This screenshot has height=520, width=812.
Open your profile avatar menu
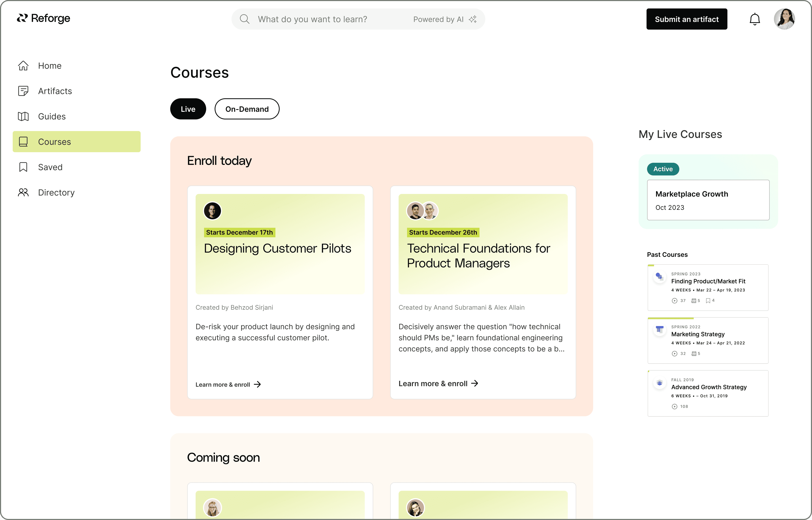(784, 18)
